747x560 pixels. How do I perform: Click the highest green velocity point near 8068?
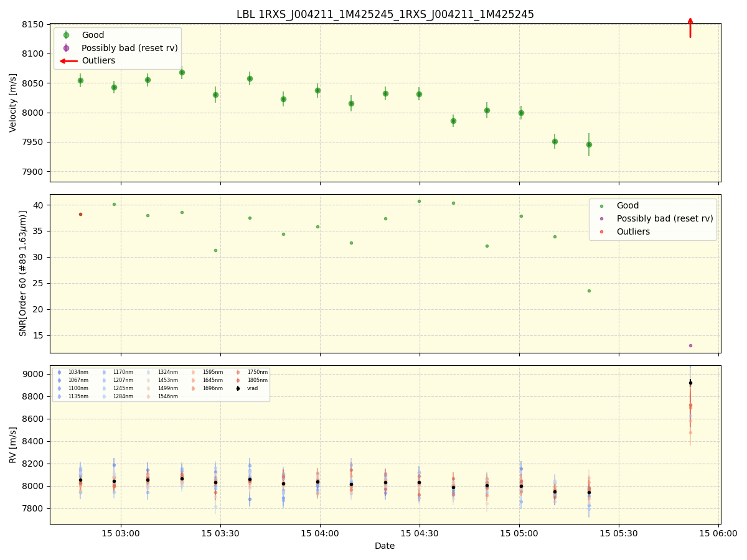coord(182,72)
